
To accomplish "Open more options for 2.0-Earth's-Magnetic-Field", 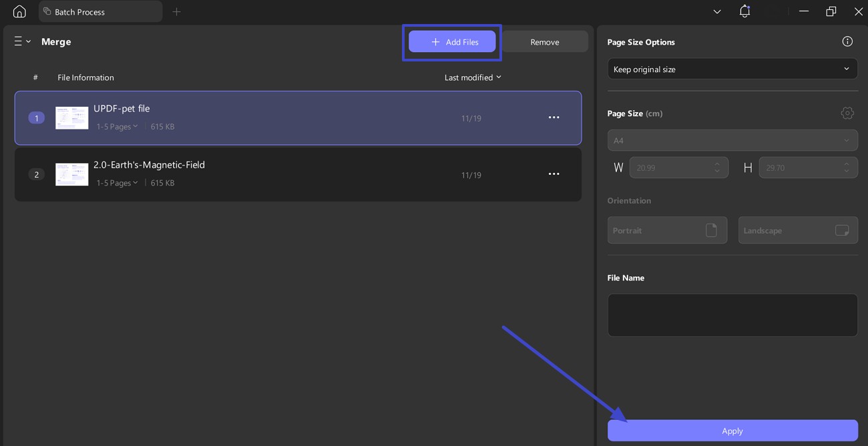I will (554, 174).
